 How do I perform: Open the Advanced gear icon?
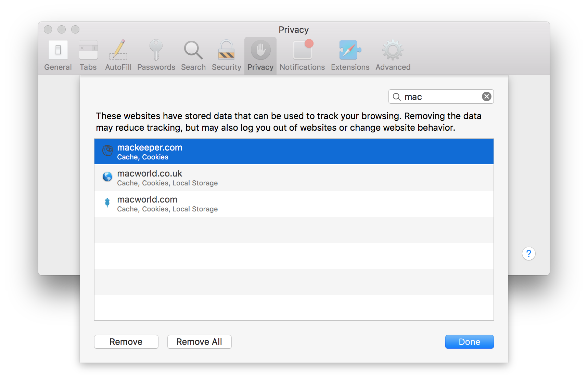[x=393, y=50]
